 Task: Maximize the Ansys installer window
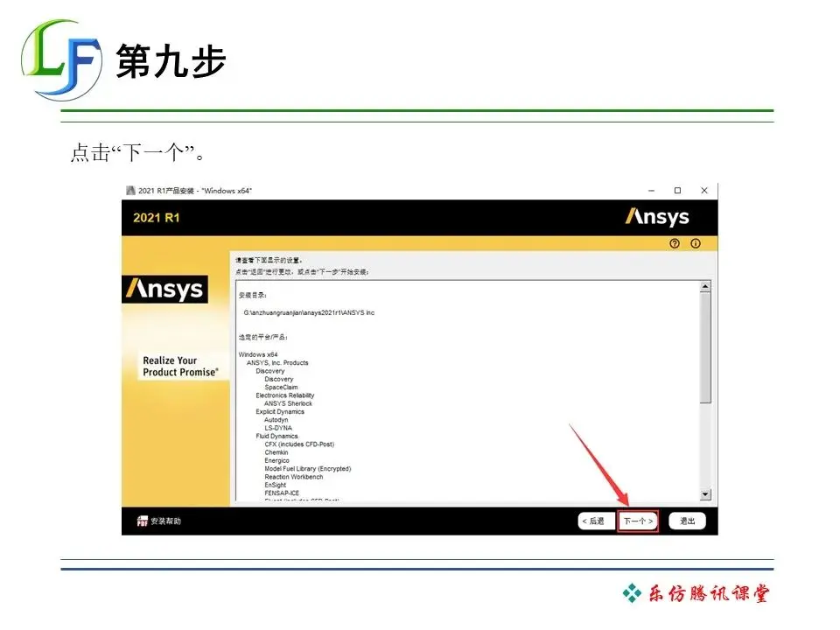point(677,191)
